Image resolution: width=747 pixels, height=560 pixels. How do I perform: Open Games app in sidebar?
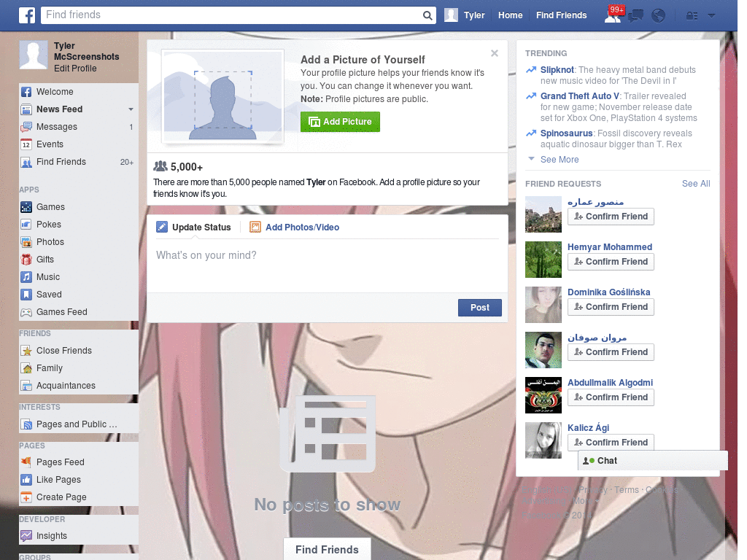tap(79, 207)
